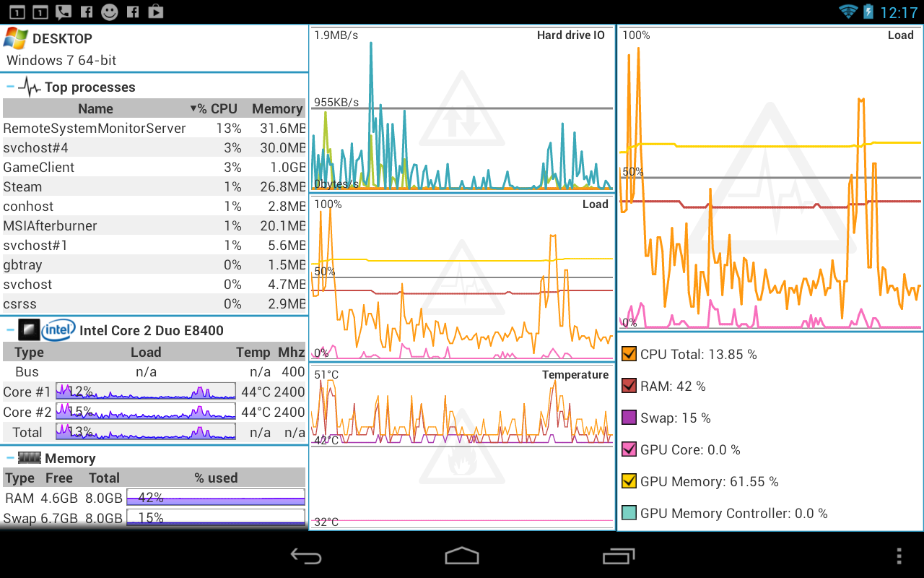Tap the RAM stick icon beside Memory
Image resolution: width=924 pixels, height=578 pixels.
coord(30,458)
